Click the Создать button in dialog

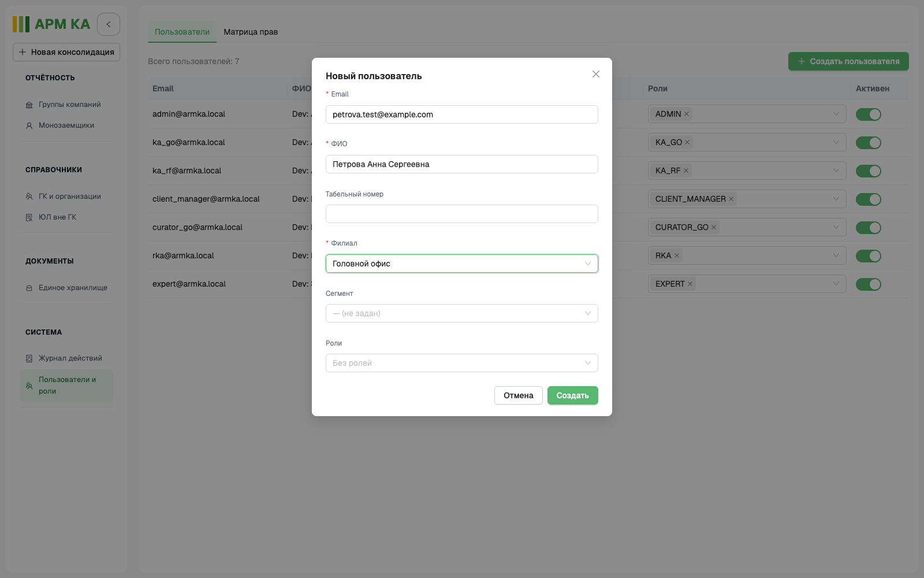click(x=573, y=395)
